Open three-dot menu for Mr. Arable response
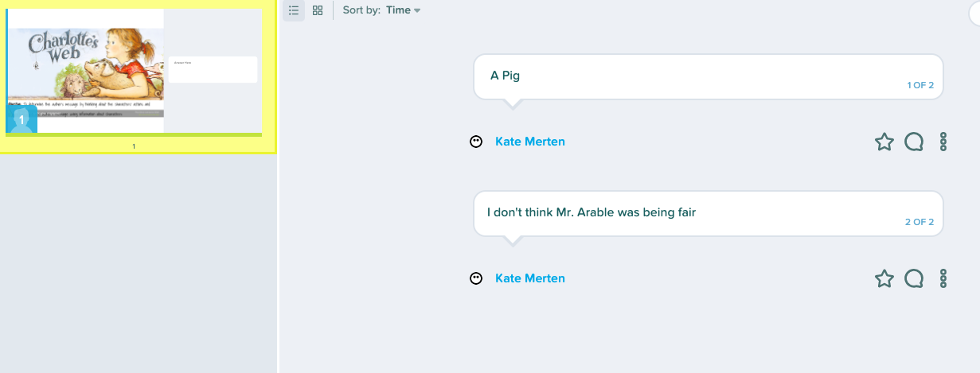980x373 pixels. (x=943, y=278)
